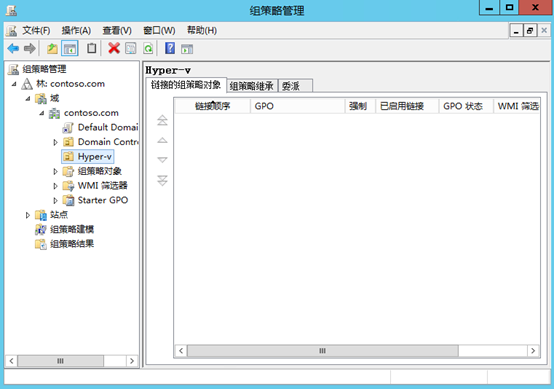Expand the WMI 筛选器 node
554x389 pixels.
[x=55, y=186]
